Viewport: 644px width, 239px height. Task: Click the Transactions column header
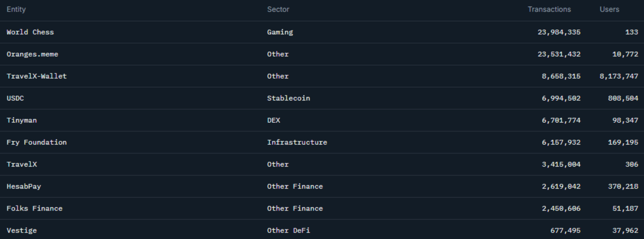tap(549, 9)
